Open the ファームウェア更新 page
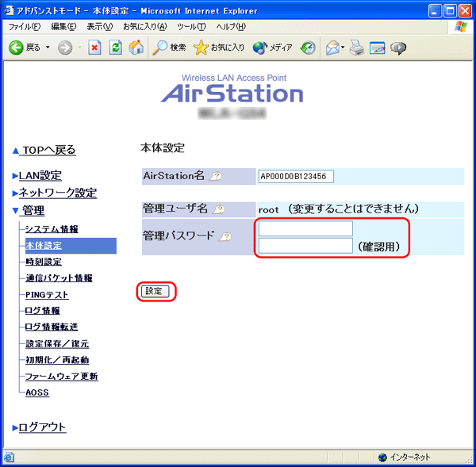476x467 pixels. click(61, 377)
